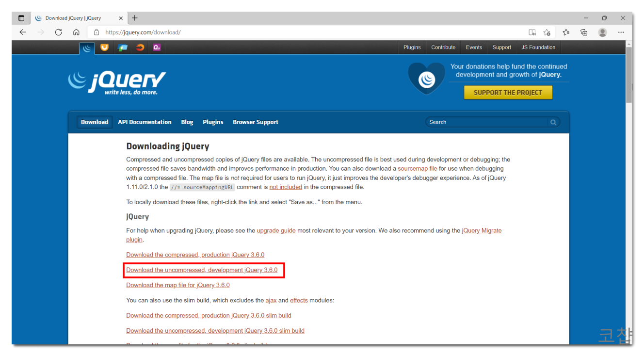Open the Favorites list icon
The height and width of the screenshot is (356, 644).
566,32
